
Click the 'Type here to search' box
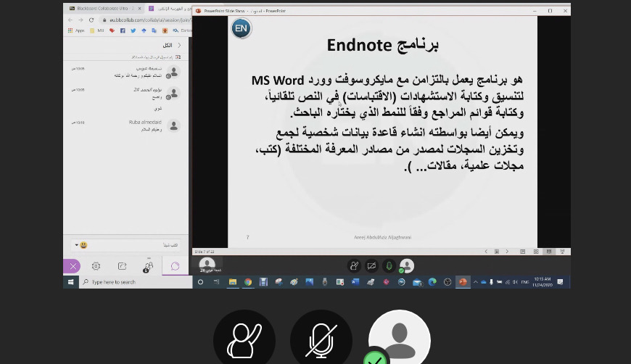136,282
